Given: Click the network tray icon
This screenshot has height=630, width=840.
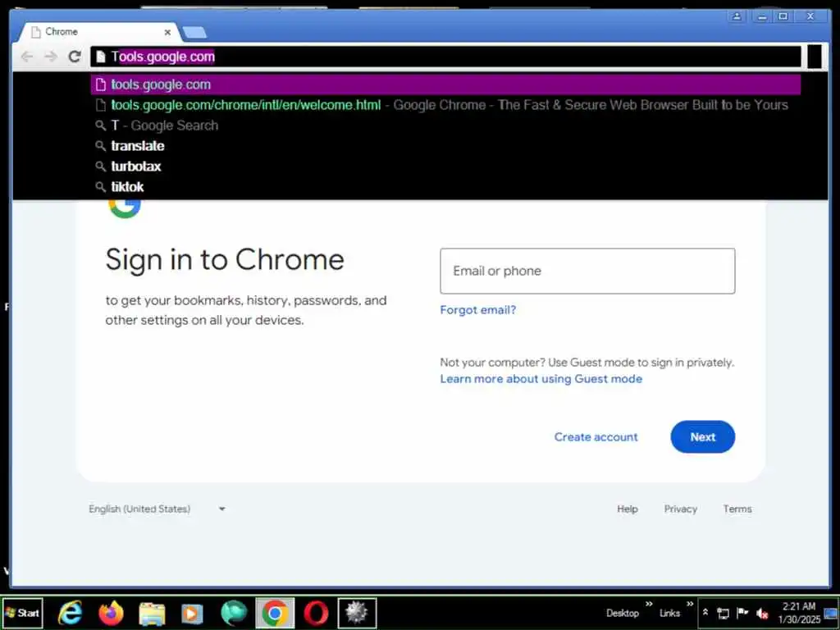Looking at the screenshot, I should point(723,614).
